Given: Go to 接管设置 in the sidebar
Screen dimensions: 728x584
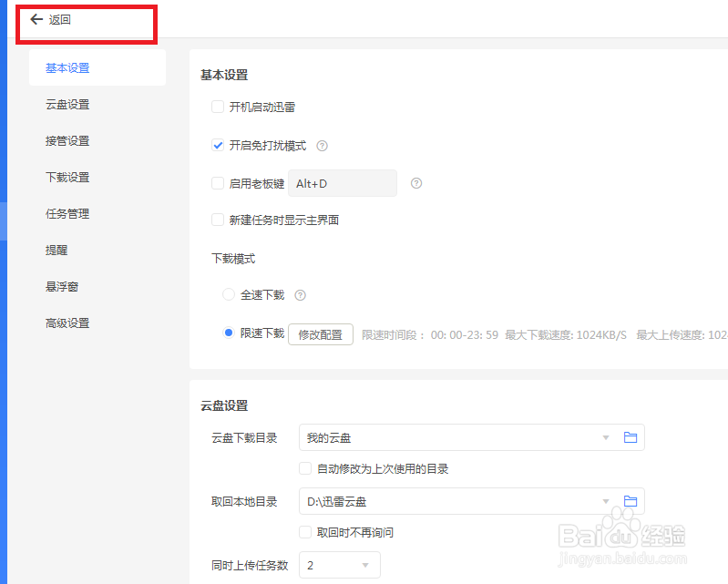Looking at the screenshot, I should click(67, 140).
